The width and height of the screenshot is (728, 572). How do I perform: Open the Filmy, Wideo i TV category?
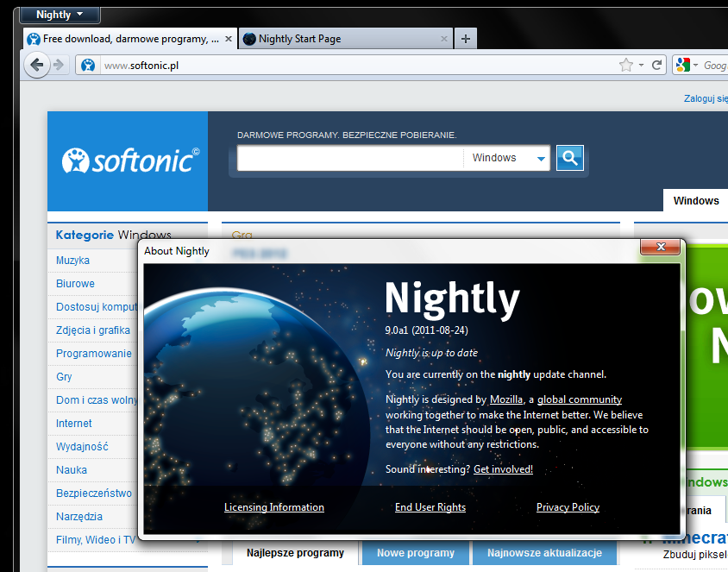click(x=96, y=540)
